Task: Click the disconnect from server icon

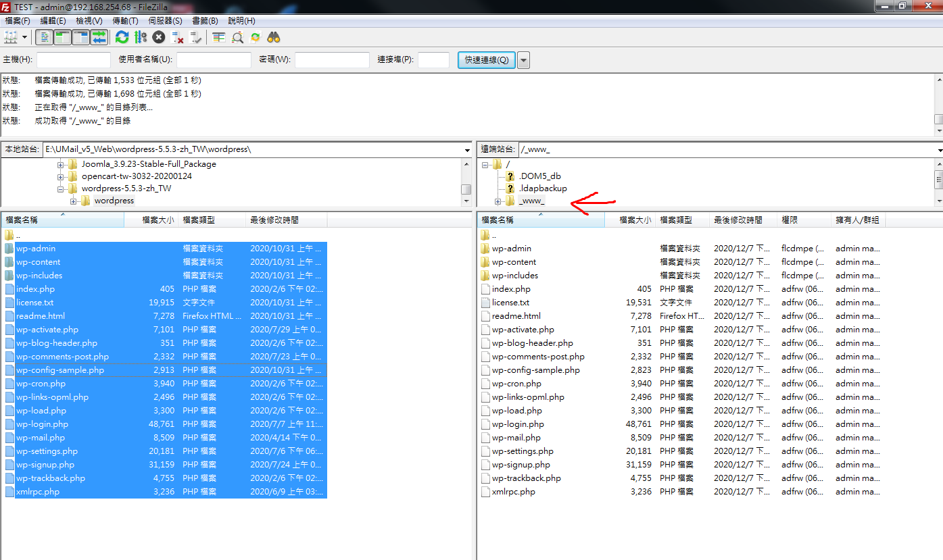Action: [178, 37]
